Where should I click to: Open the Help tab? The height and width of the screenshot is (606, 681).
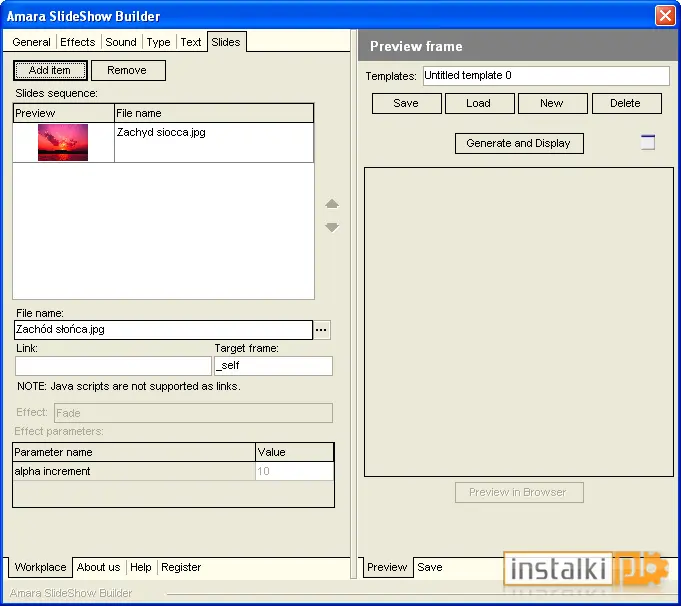141,567
